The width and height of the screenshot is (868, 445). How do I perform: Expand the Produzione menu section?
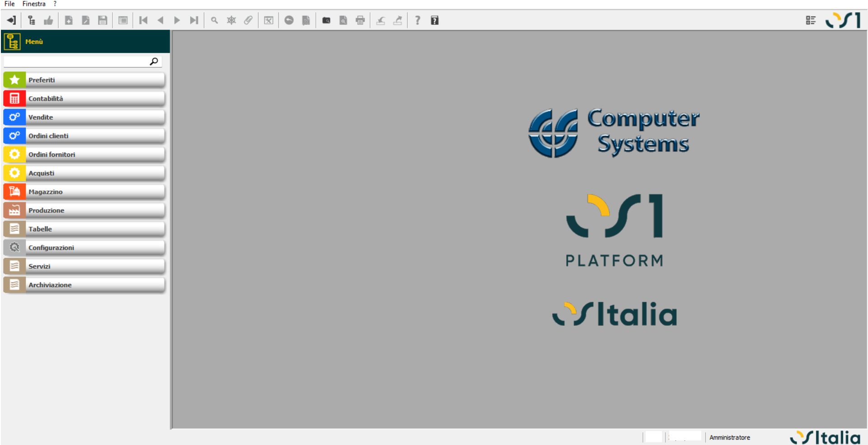[84, 210]
